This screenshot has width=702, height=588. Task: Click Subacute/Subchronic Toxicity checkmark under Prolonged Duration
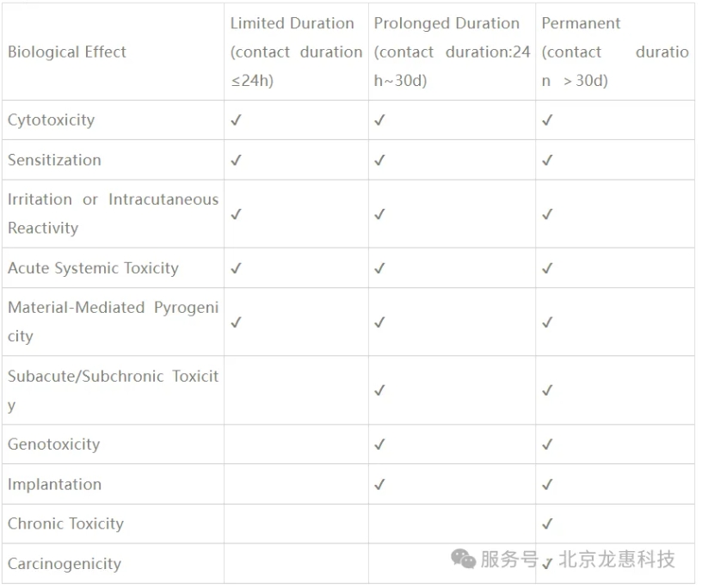pos(379,390)
